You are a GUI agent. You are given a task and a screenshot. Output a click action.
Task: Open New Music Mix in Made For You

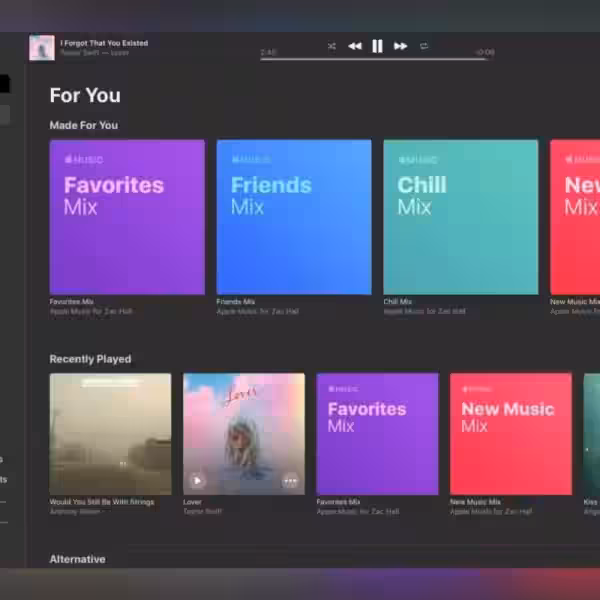(x=575, y=217)
